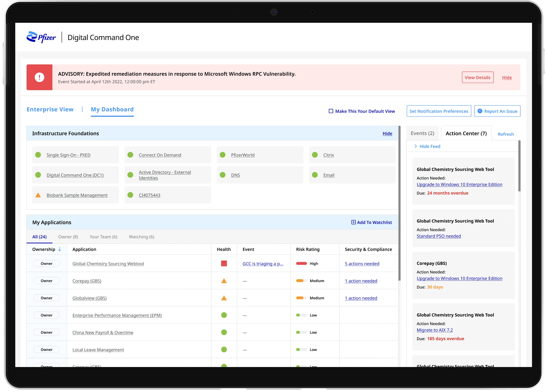
Task: Open the Events (2) tab
Action: tap(422, 133)
